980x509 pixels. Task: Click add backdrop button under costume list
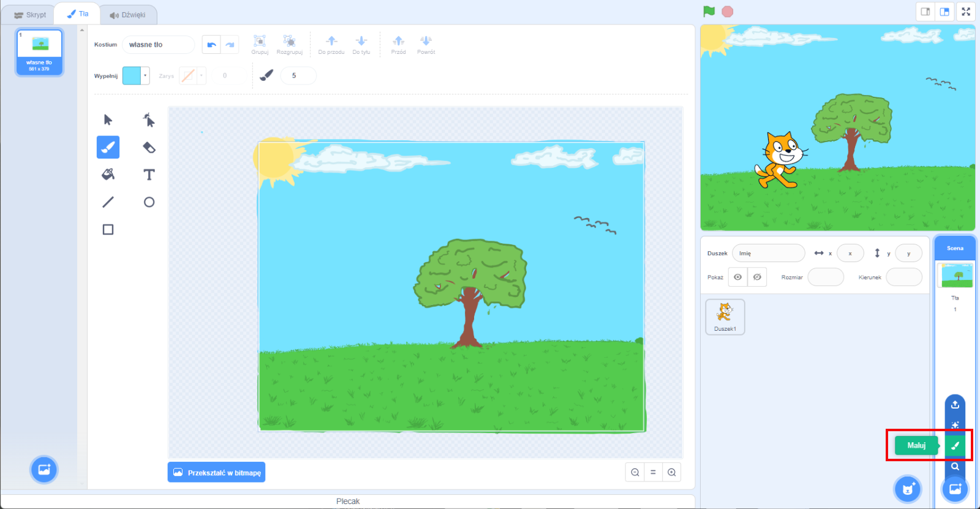click(44, 470)
